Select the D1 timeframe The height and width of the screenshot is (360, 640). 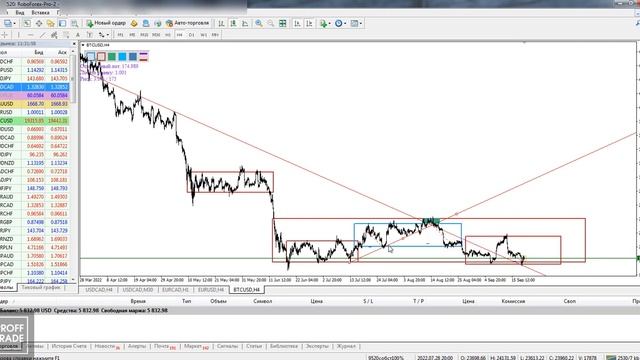pyautogui.click(x=191, y=35)
